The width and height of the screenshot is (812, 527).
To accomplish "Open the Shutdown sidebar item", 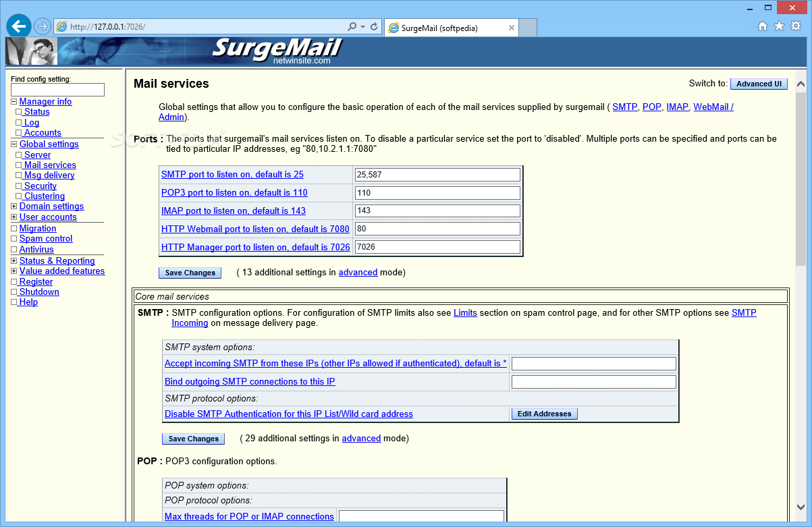I will [39, 292].
